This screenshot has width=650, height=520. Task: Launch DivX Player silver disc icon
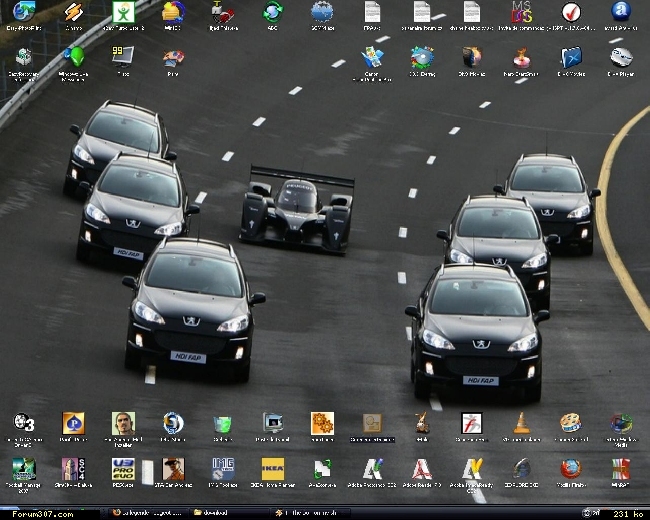coord(621,57)
